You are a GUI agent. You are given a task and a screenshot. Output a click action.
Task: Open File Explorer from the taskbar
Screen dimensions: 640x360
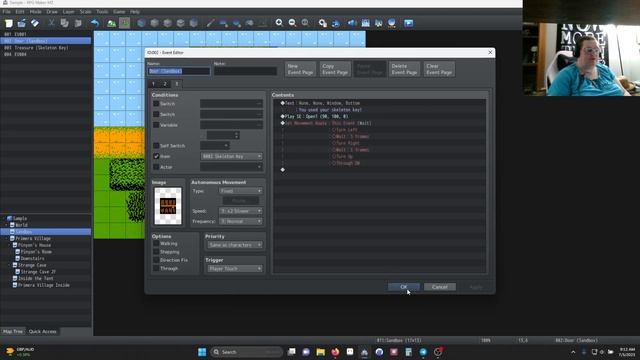tap(320, 352)
